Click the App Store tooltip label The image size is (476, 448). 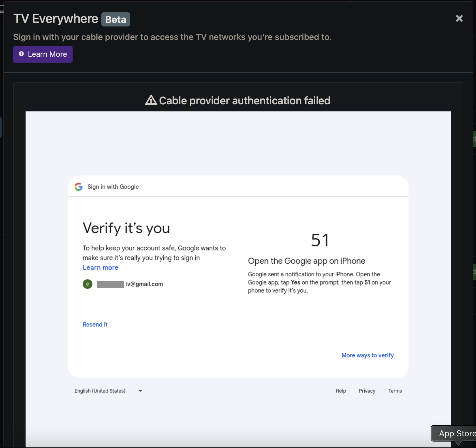[456, 433]
